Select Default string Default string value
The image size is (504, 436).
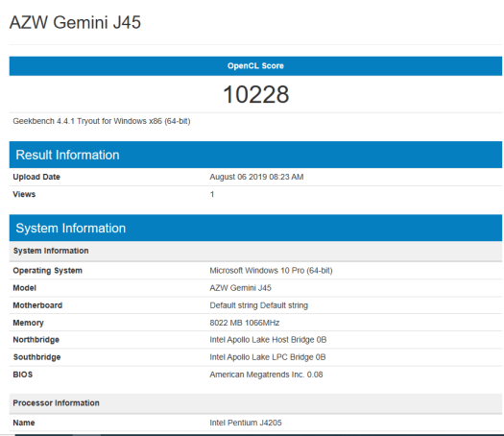pos(259,305)
